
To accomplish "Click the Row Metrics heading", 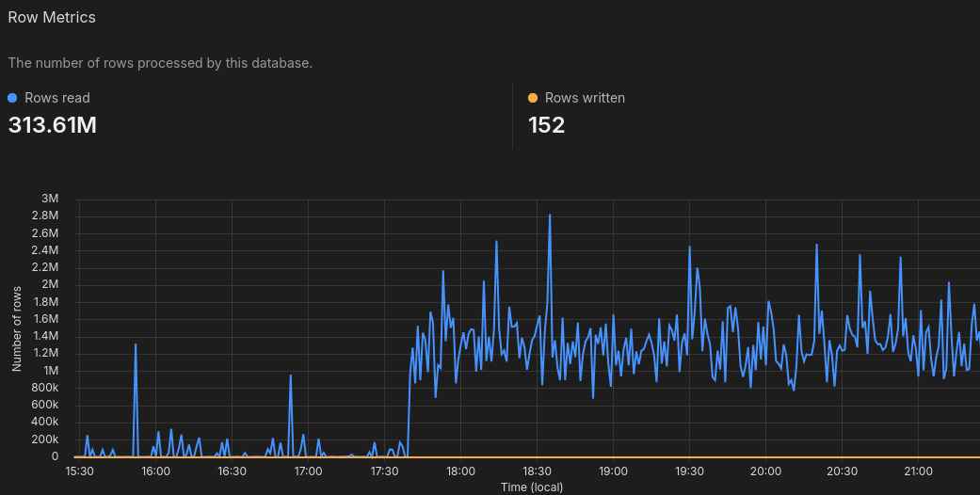I will (52, 17).
